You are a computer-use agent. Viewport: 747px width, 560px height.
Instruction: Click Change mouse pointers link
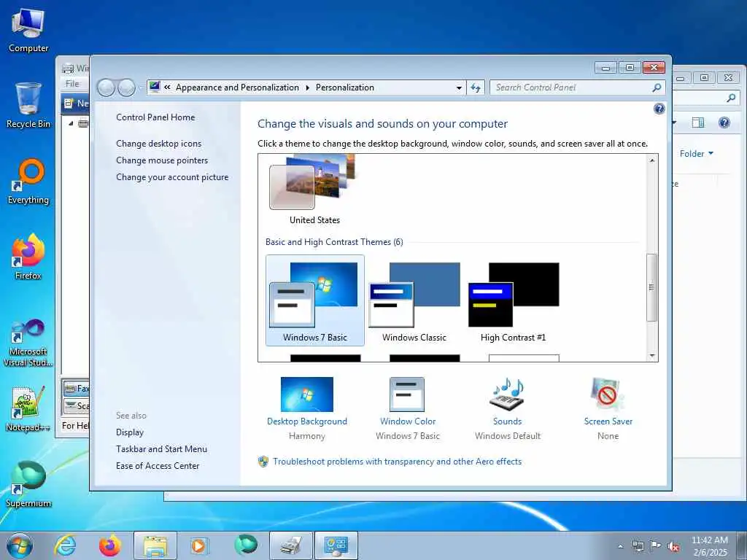click(162, 160)
